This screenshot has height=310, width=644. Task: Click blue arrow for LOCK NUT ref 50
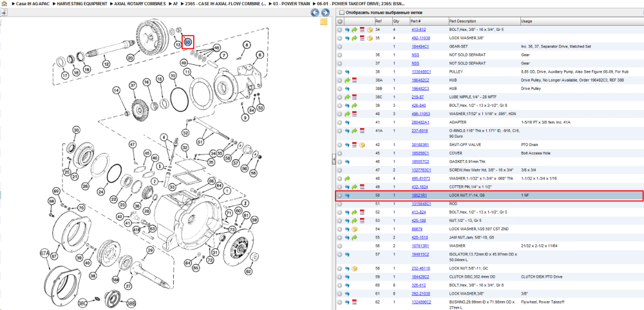coord(347,196)
